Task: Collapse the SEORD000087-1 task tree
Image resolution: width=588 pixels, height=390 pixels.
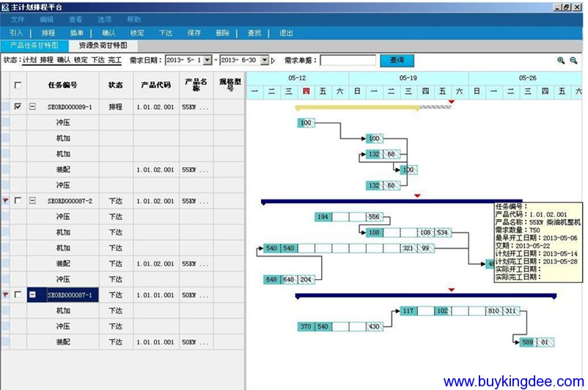Action: tap(32, 295)
